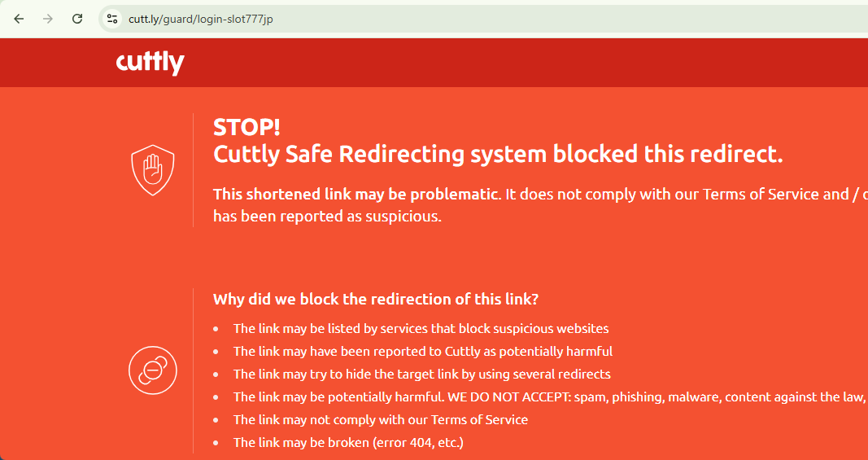The width and height of the screenshot is (868, 460).
Task: Click bullet 'may not comply with our Terms of Service'
Action: pos(380,419)
